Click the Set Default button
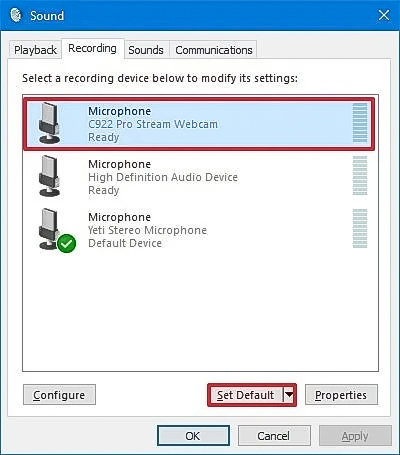The height and width of the screenshot is (455, 400). [x=246, y=395]
